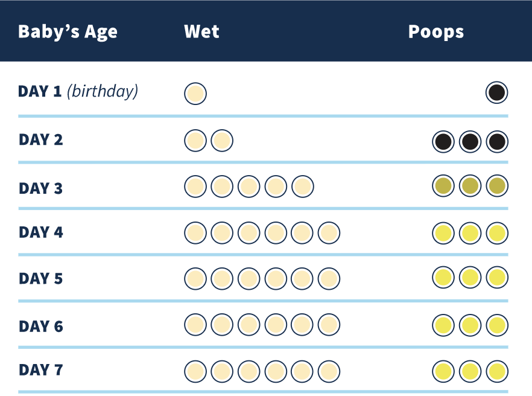Select the fifth wet circle on Day 3

(x=302, y=187)
